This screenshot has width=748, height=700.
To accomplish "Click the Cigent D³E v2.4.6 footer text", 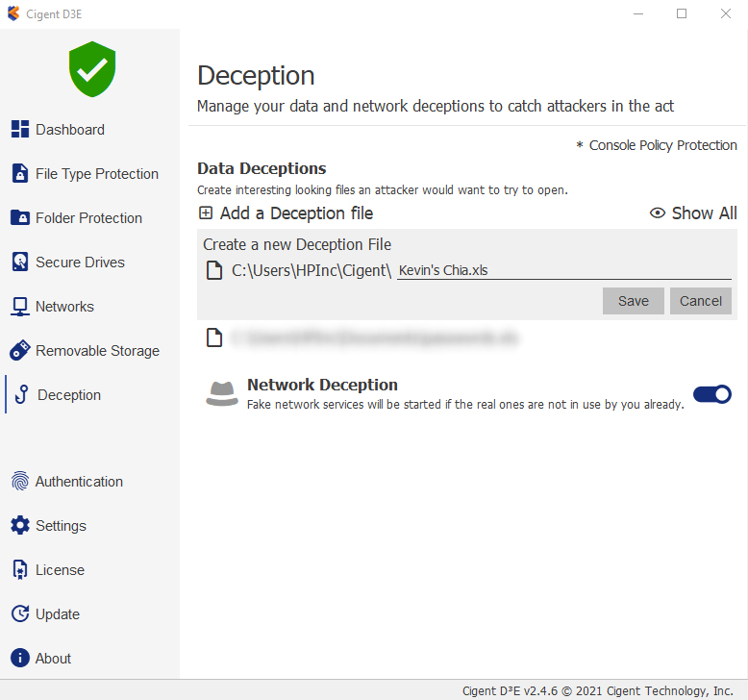I will [x=598, y=691].
